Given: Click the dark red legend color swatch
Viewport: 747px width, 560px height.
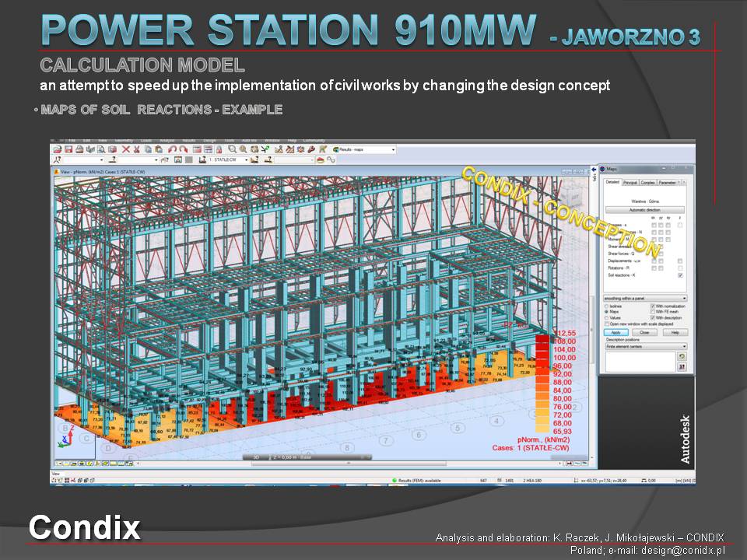Looking at the screenshot, I should point(542,338).
